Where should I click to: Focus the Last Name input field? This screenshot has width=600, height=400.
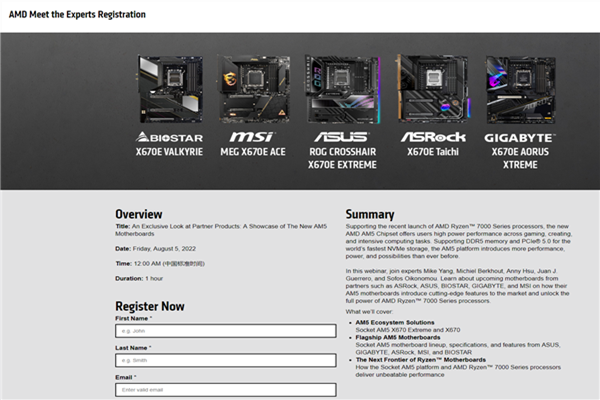click(x=225, y=359)
